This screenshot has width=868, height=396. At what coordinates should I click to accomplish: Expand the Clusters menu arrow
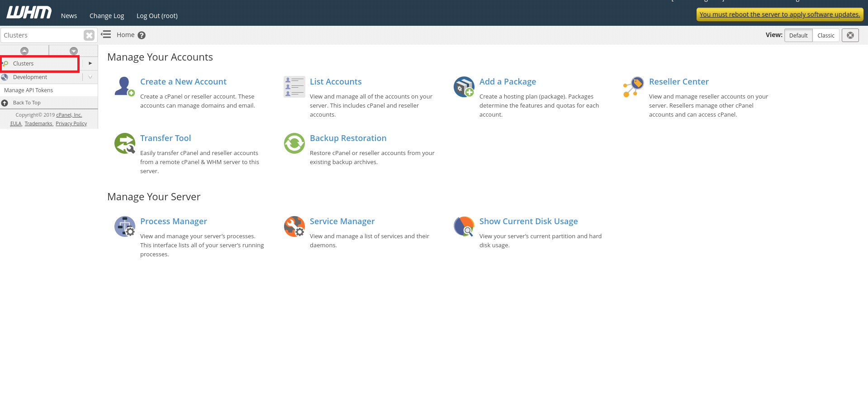pos(90,63)
